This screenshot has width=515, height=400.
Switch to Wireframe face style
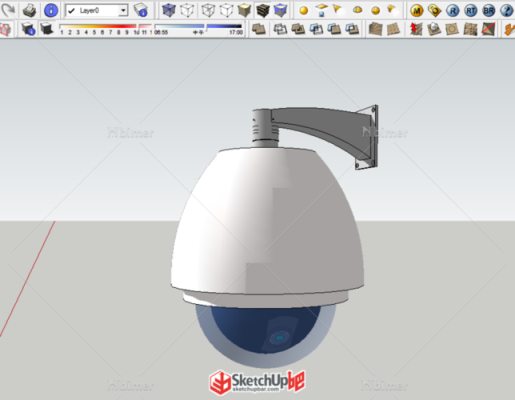pyautogui.click(x=208, y=11)
